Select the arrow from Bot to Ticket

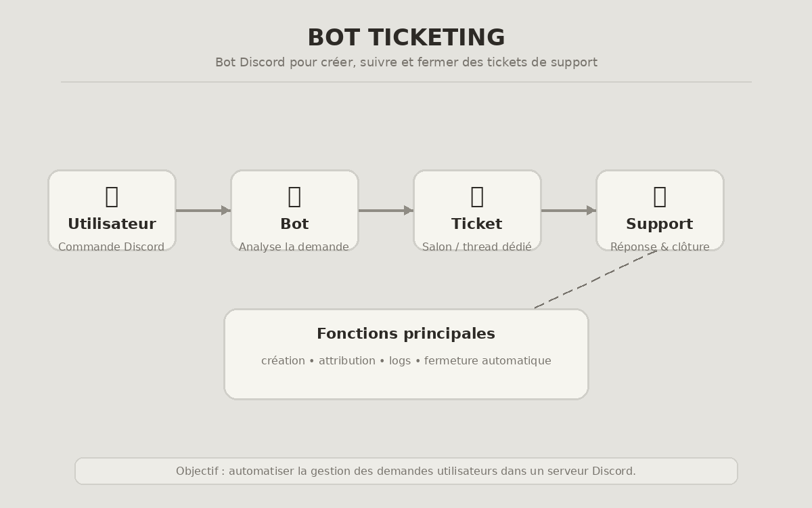(386, 211)
